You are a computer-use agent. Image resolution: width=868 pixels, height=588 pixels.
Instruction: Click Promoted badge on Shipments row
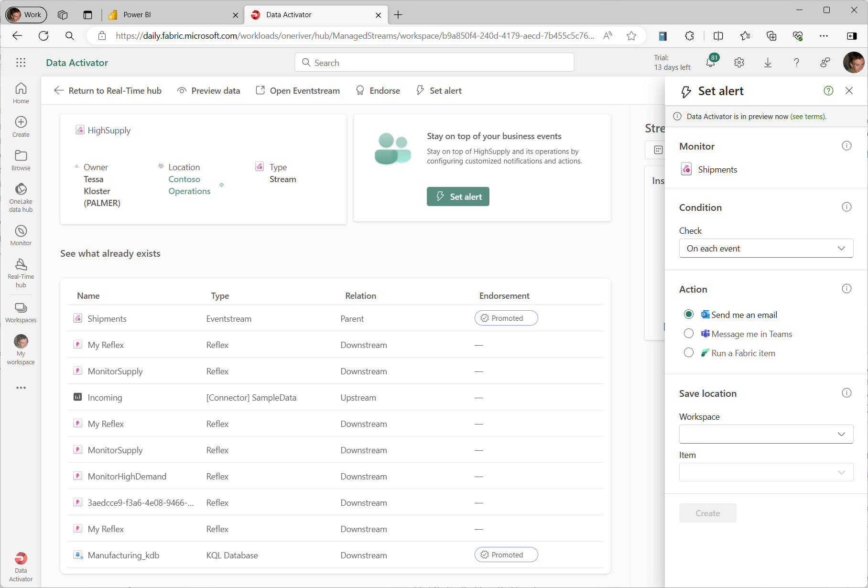pos(506,318)
